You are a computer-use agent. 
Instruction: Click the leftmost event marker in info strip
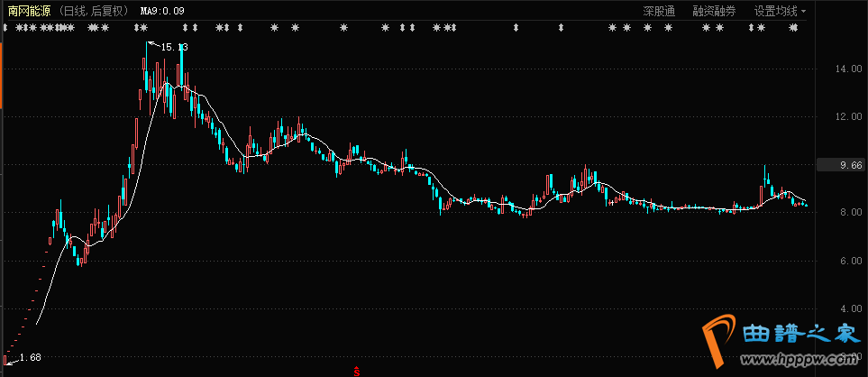[x=5, y=28]
